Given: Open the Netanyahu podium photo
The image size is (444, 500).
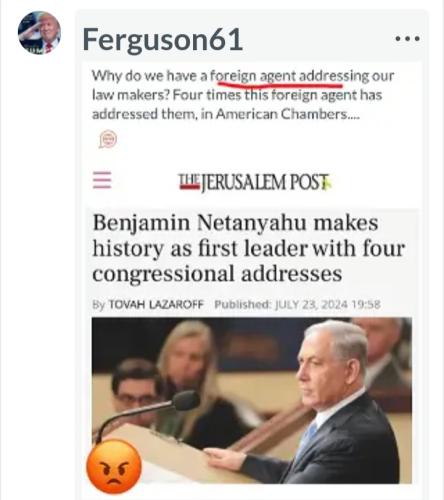Looking at the screenshot, I should tap(252, 401).
